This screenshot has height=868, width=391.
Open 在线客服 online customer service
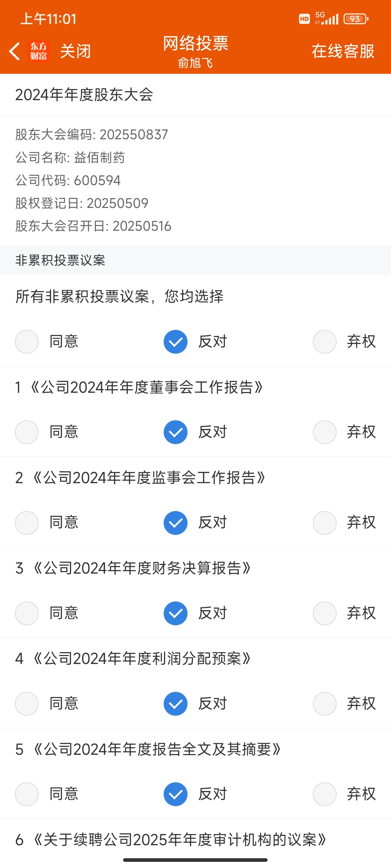point(343,51)
